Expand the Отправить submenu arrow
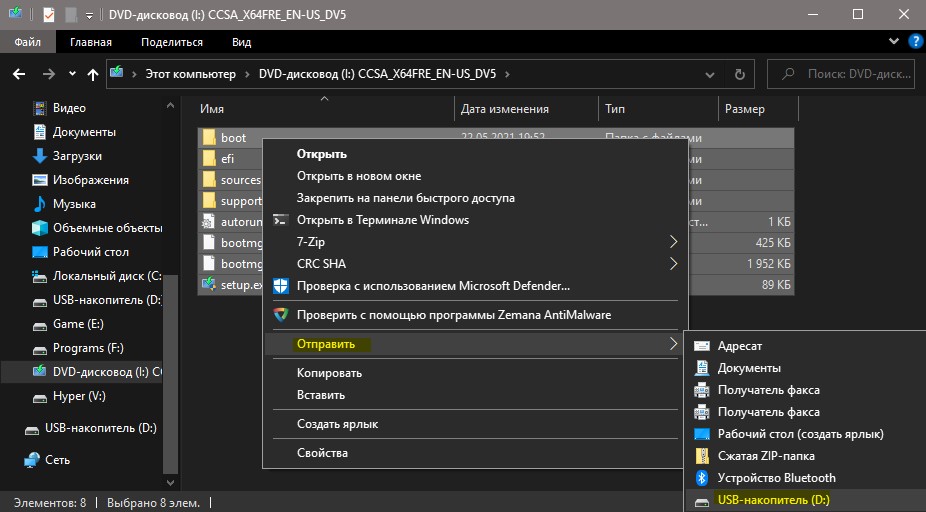Screen dimensions: 926x512 click(673, 344)
